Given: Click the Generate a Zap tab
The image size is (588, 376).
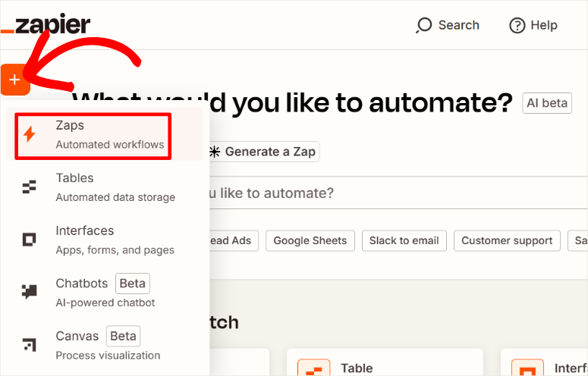Looking at the screenshot, I should [x=263, y=152].
